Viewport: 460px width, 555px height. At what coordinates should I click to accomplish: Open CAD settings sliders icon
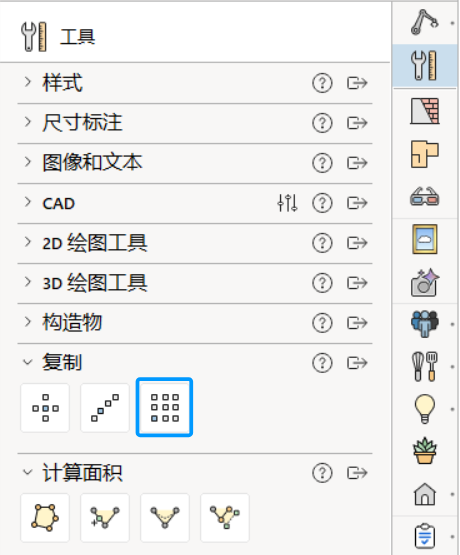(287, 203)
